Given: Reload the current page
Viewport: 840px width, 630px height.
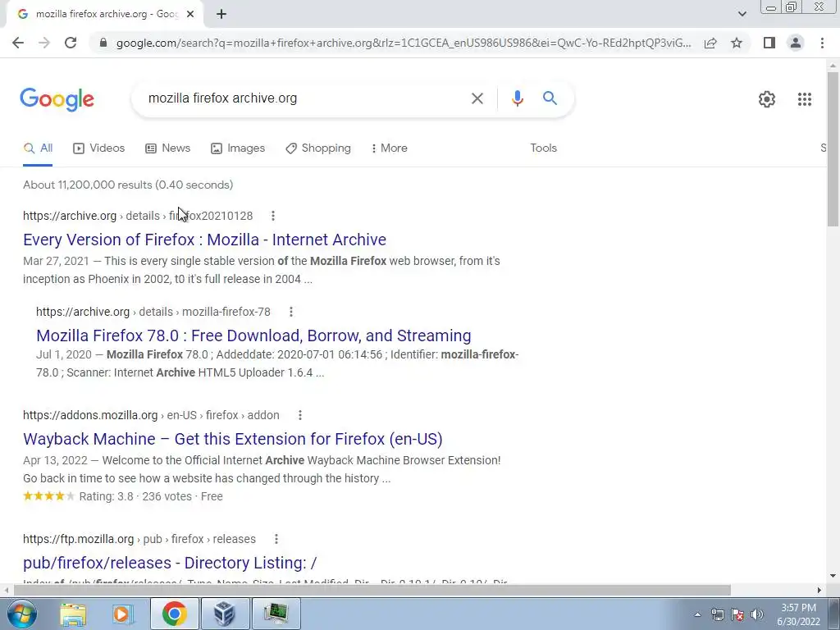Looking at the screenshot, I should (x=71, y=43).
